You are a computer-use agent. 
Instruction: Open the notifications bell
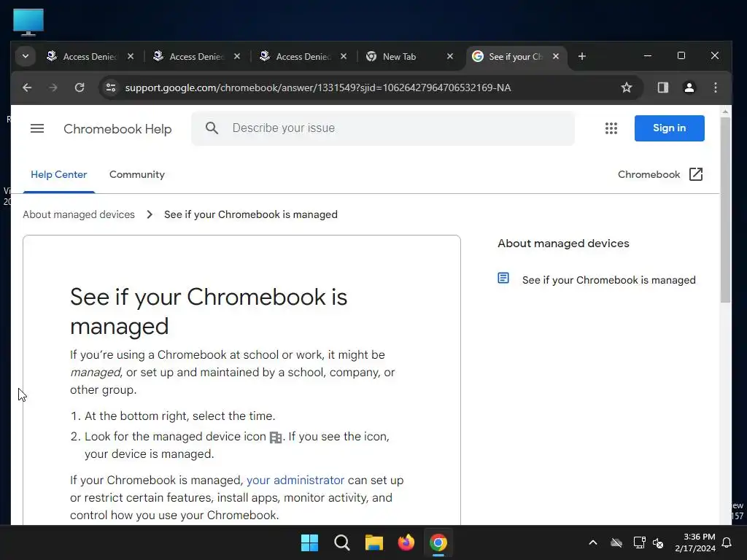pyautogui.click(x=727, y=542)
